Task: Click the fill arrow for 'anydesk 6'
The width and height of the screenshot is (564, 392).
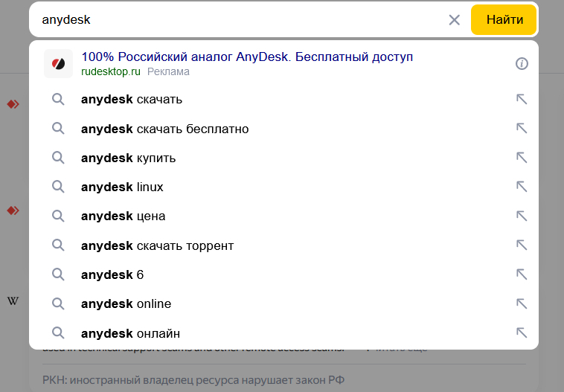Action: [522, 274]
